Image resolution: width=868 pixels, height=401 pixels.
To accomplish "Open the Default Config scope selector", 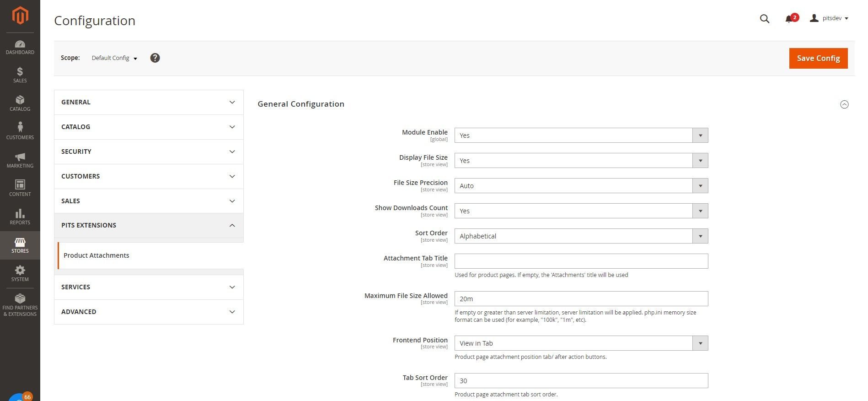I will [x=114, y=58].
